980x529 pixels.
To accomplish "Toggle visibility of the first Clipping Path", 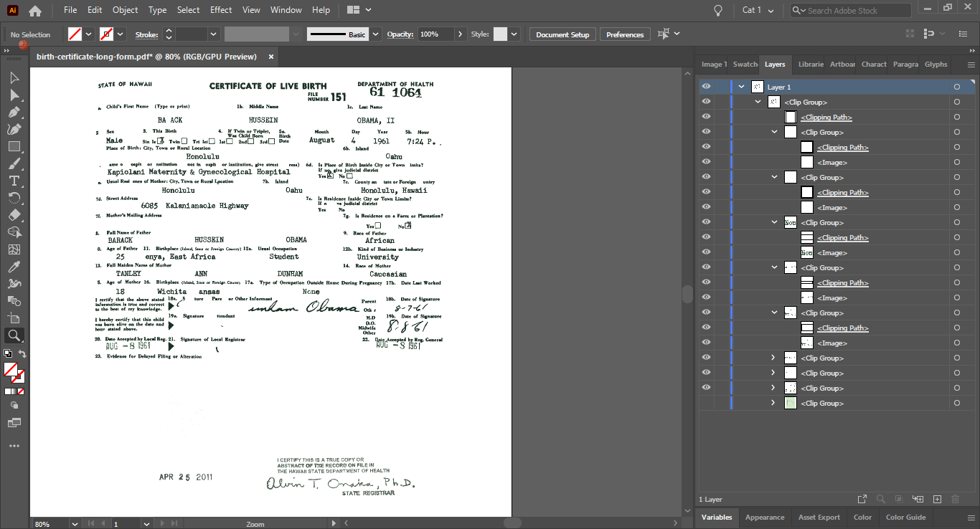I will click(707, 118).
